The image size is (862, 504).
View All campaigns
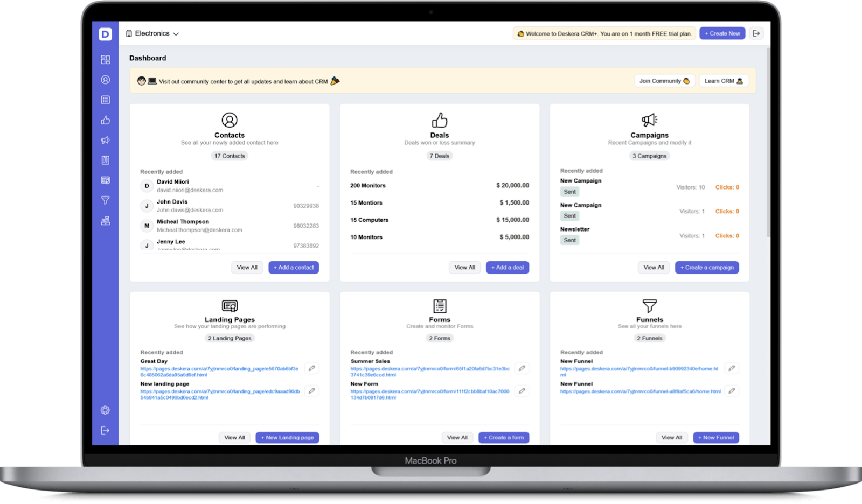pyautogui.click(x=654, y=268)
